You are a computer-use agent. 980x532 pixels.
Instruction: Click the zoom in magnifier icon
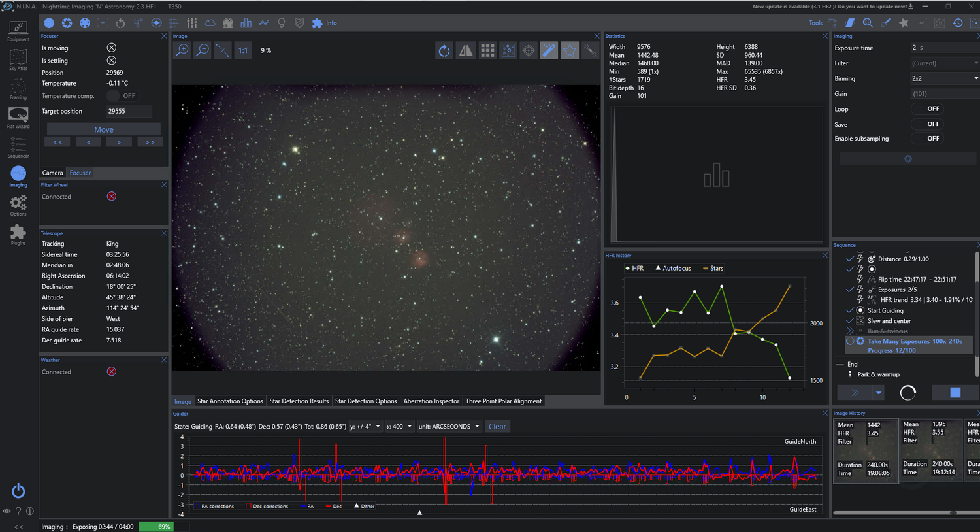[182, 50]
